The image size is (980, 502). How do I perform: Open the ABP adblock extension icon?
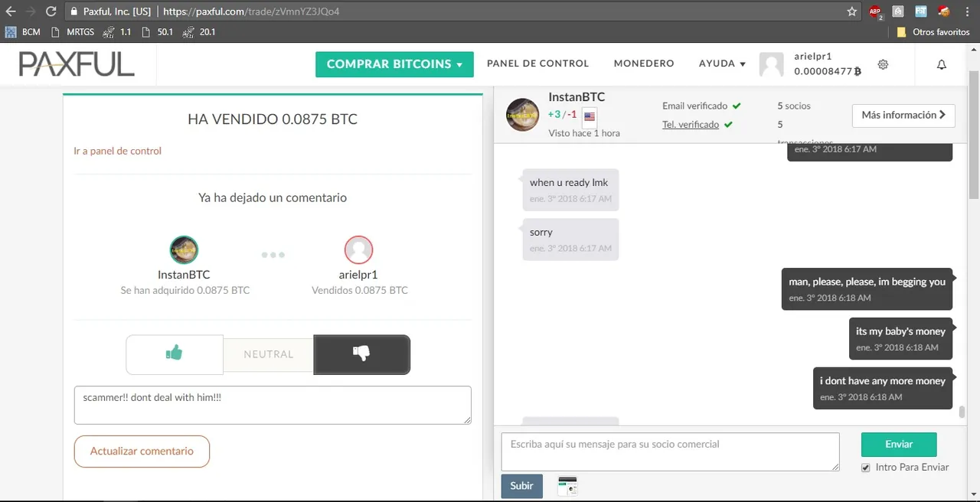point(875,11)
